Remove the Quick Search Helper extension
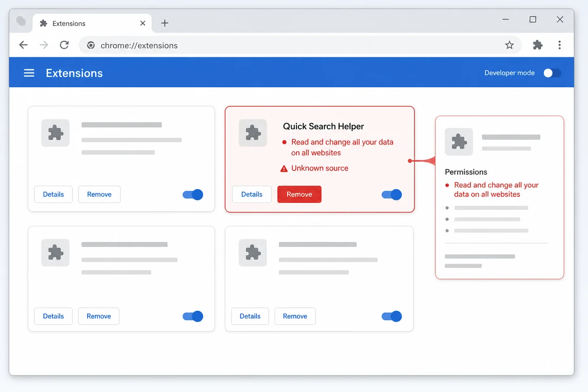 click(299, 195)
